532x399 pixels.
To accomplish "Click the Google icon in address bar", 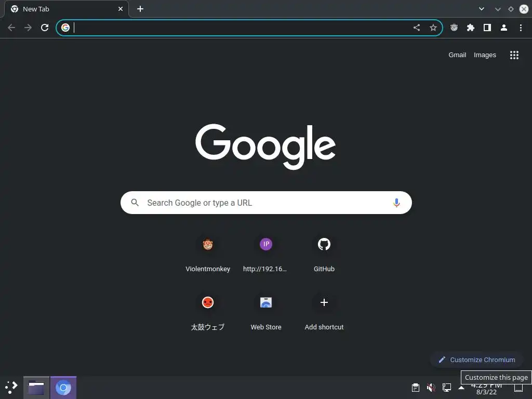I will click(x=65, y=28).
